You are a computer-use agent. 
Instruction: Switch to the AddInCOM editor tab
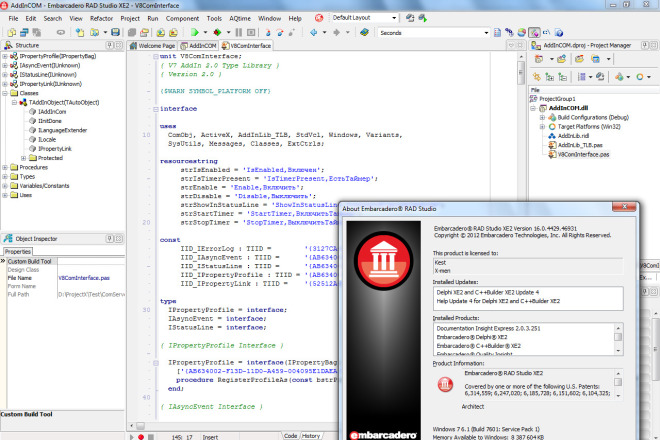coord(199,45)
